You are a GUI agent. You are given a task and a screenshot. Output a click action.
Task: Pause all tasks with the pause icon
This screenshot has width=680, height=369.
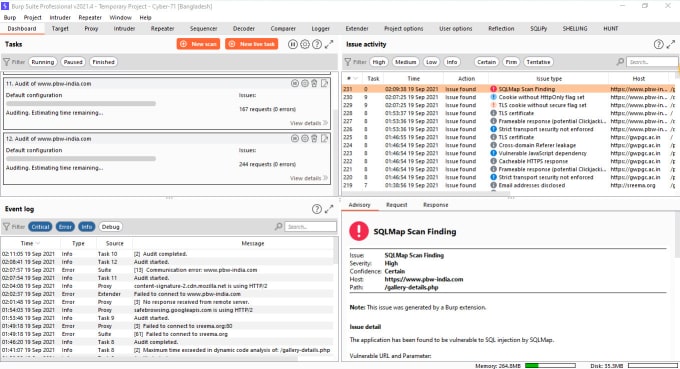(x=293, y=44)
